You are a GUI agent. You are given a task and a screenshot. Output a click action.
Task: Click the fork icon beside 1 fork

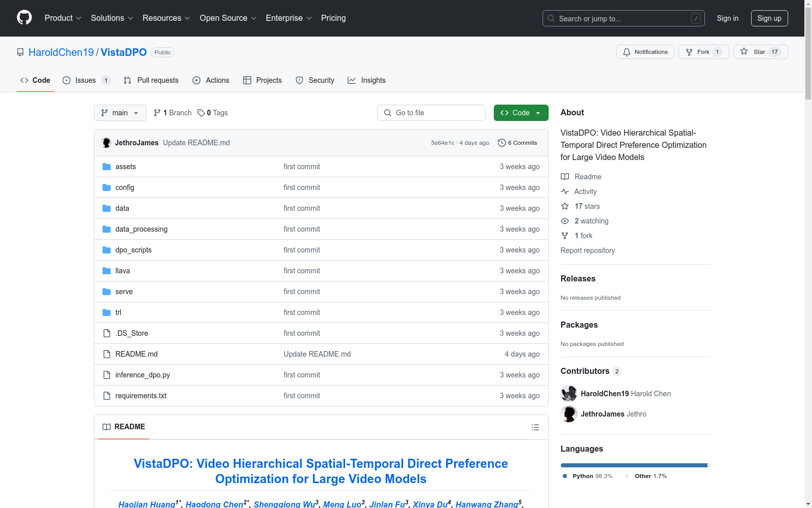tap(565, 236)
